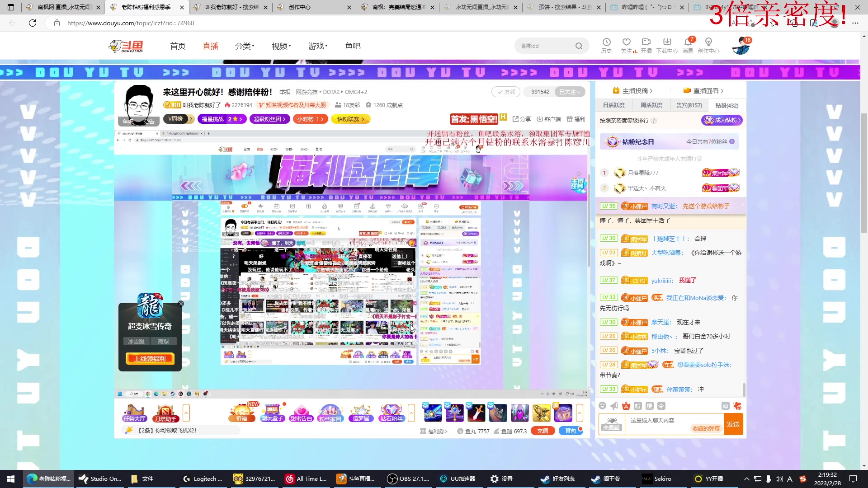Click the 发送 send button

coord(733,424)
